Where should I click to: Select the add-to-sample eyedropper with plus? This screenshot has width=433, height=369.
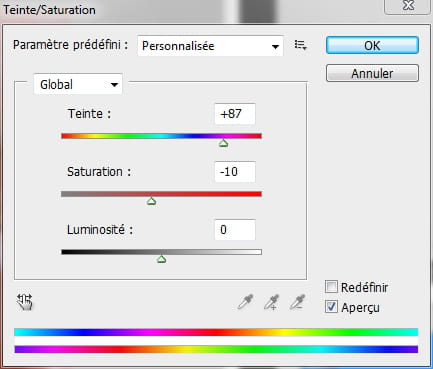pos(272,302)
